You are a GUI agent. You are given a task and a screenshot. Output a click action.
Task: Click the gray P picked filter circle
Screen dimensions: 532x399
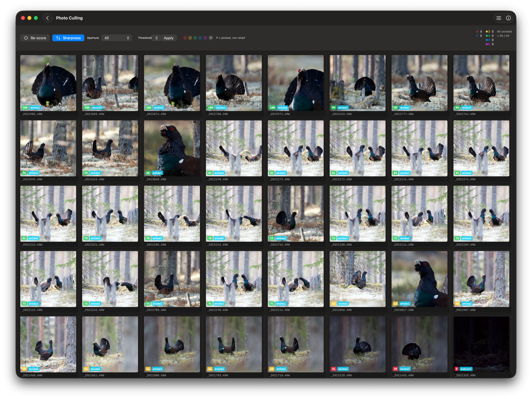point(211,38)
